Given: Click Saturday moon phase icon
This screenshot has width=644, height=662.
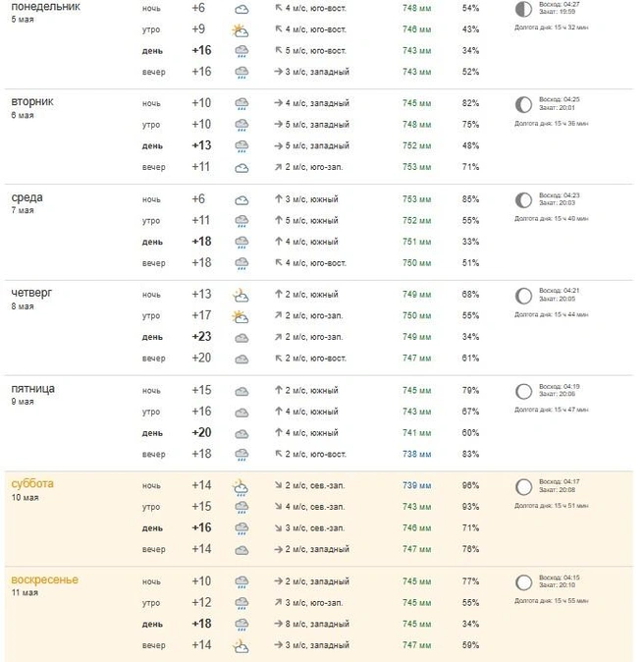Looking at the screenshot, I should pyautogui.click(x=523, y=487).
